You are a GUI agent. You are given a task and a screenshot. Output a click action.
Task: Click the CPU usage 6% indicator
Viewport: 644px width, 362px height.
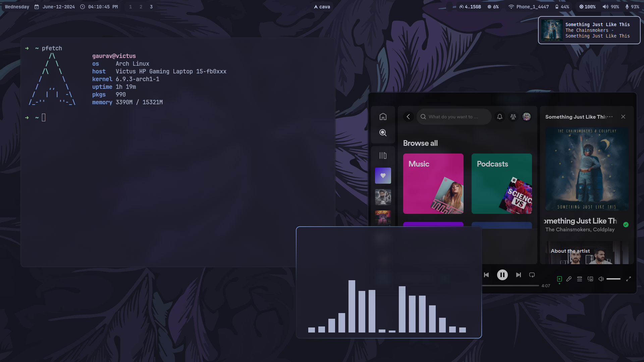point(493,7)
